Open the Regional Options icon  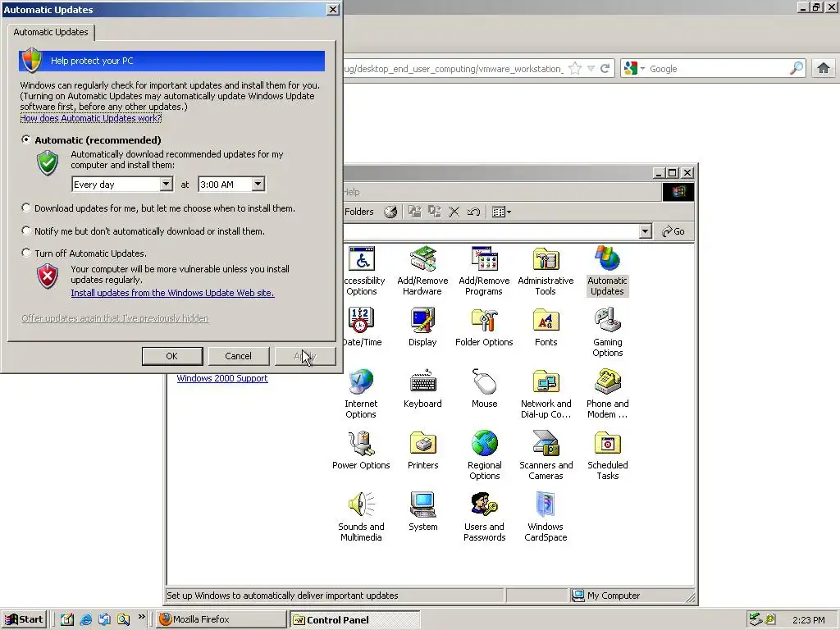(484, 455)
